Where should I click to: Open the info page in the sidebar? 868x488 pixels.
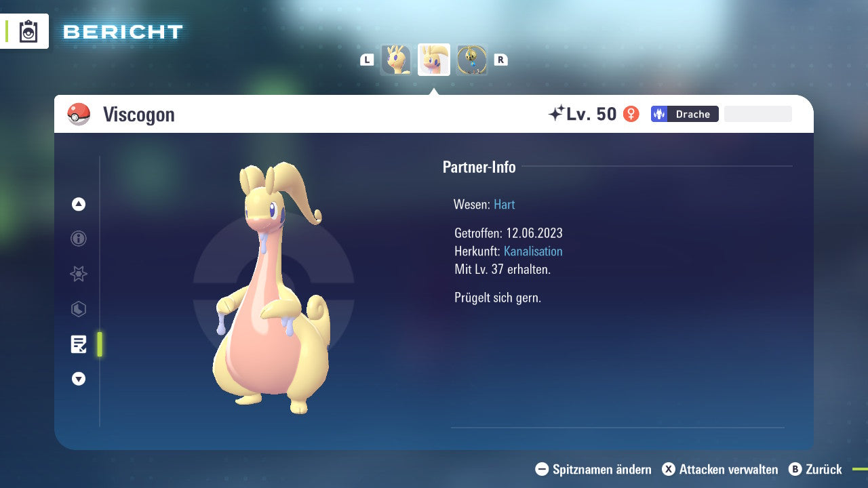coord(79,239)
